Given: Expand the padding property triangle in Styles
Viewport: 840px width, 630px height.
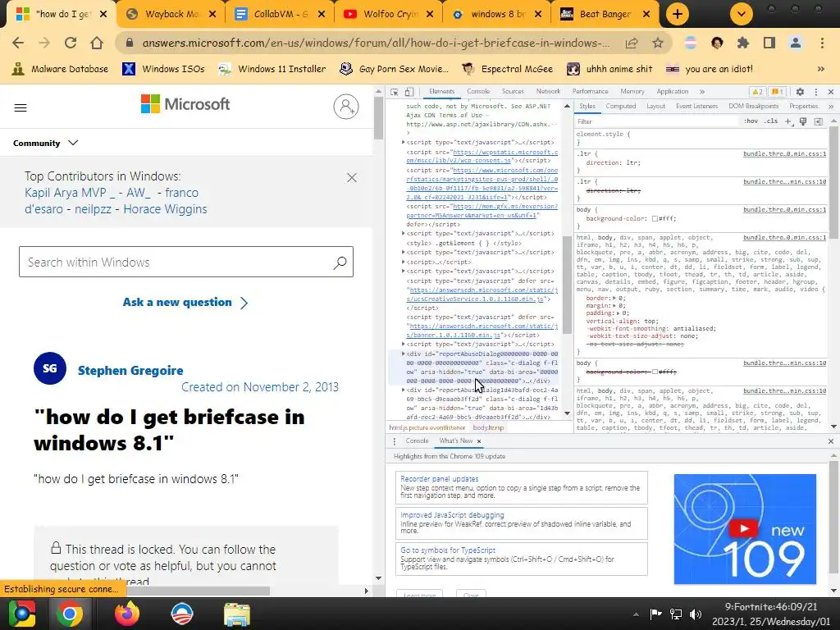Looking at the screenshot, I should point(618,313).
